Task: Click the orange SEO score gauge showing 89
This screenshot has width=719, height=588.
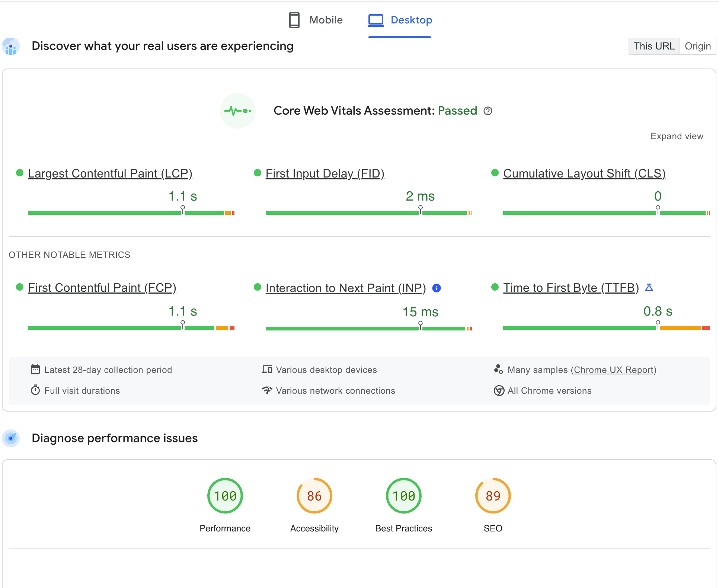Action: tap(492, 495)
